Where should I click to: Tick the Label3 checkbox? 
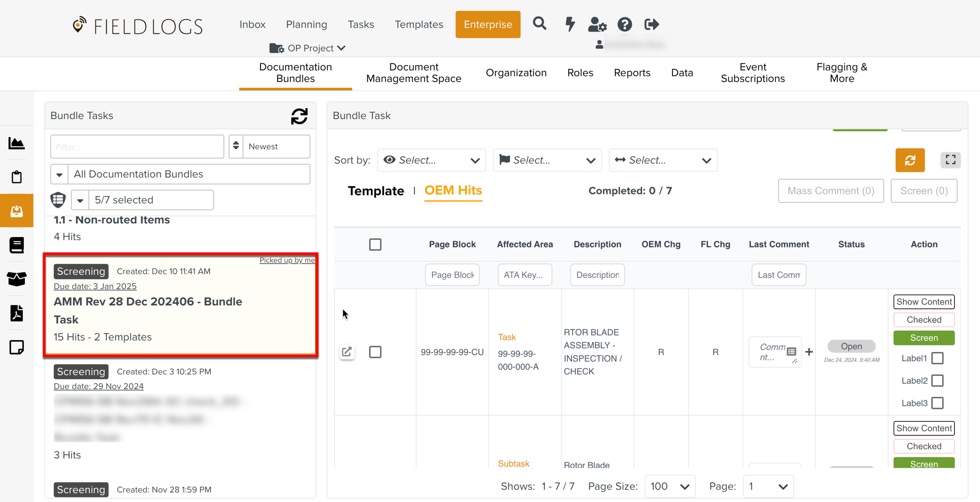tap(937, 402)
